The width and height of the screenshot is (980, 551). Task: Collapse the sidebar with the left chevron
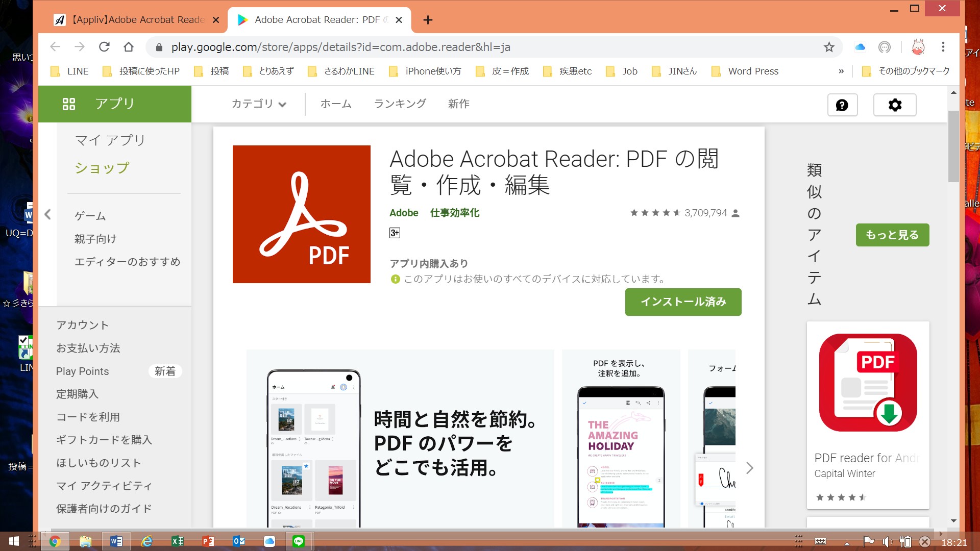(47, 214)
